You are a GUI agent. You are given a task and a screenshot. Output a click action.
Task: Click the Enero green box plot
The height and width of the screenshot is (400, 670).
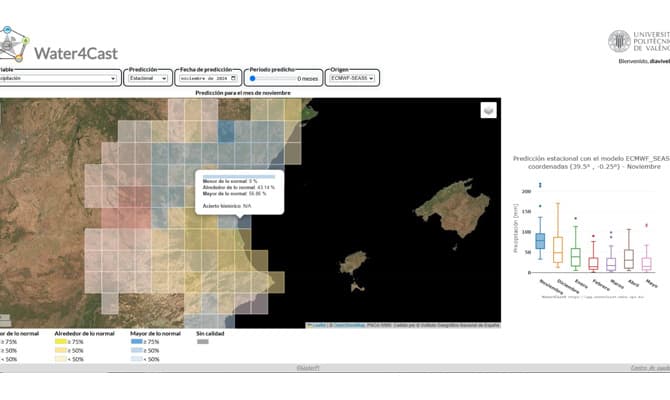tap(575, 257)
